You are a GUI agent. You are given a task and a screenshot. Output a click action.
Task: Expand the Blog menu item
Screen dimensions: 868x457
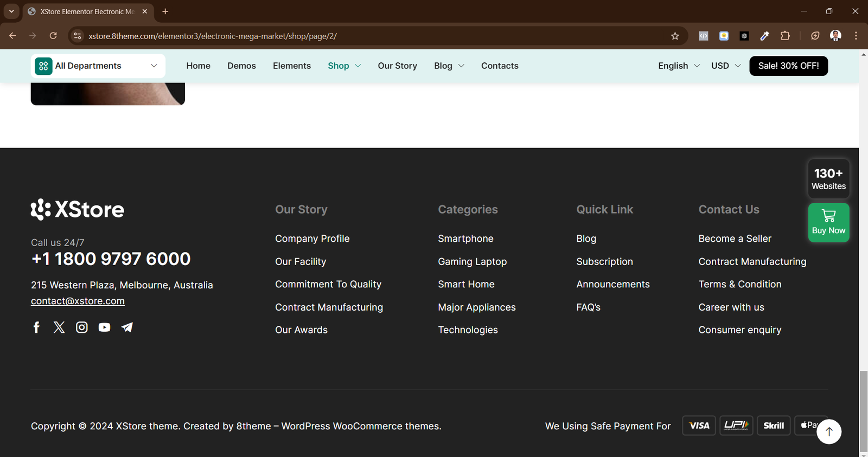click(x=449, y=66)
